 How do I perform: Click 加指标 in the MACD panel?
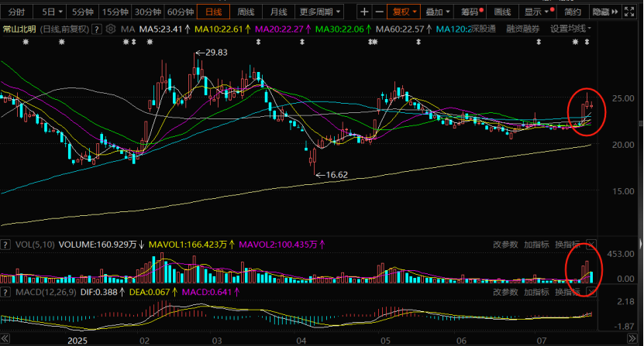tap(536, 293)
